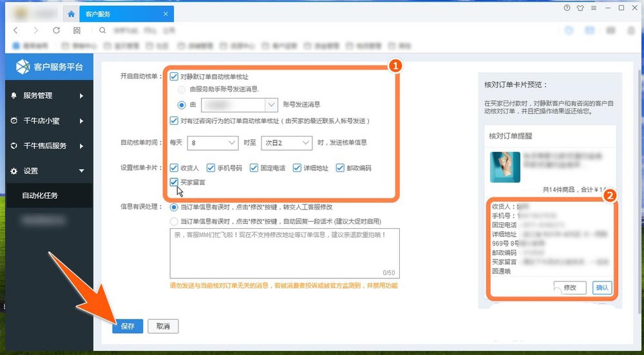Open the start hour 8 dropdown
Screen dimensions: 644x355
213,143
